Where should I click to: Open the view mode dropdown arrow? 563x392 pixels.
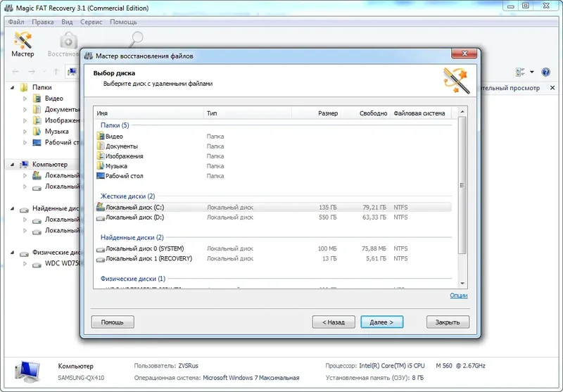click(532, 72)
